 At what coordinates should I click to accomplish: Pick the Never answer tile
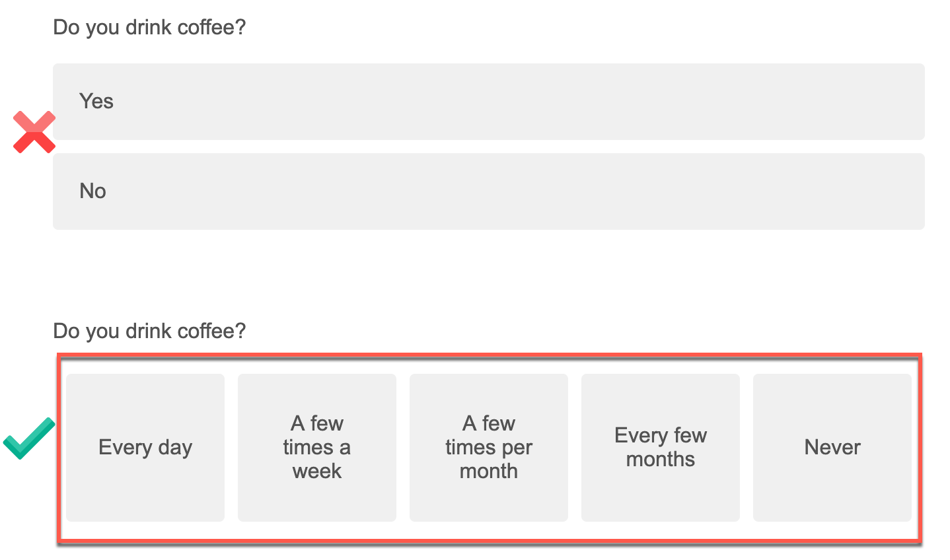click(832, 448)
